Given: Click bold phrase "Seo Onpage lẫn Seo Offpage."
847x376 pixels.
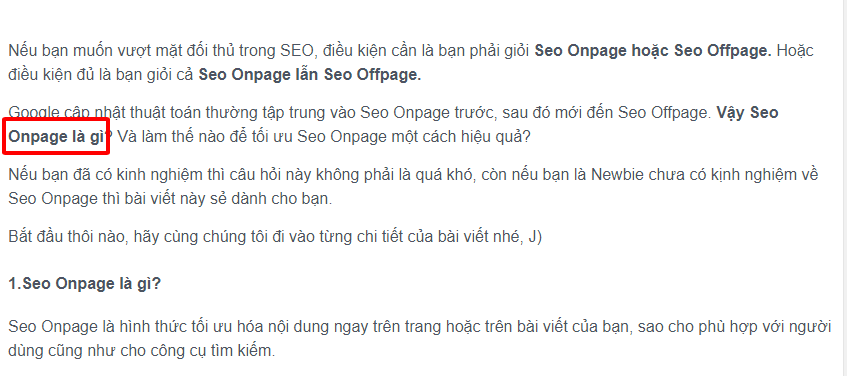Looking at the screenshot, I should [x=310, y=75].
